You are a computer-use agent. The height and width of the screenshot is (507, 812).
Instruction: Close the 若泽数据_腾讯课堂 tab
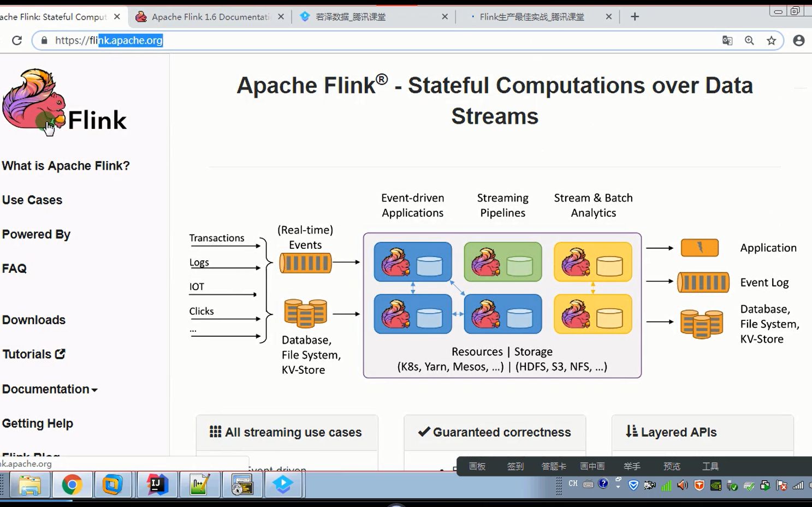[x=444, y=17]
